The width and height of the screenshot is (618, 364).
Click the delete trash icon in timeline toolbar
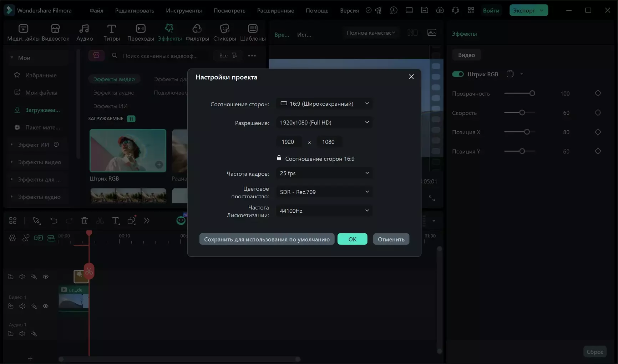click(x=85, y=221)
